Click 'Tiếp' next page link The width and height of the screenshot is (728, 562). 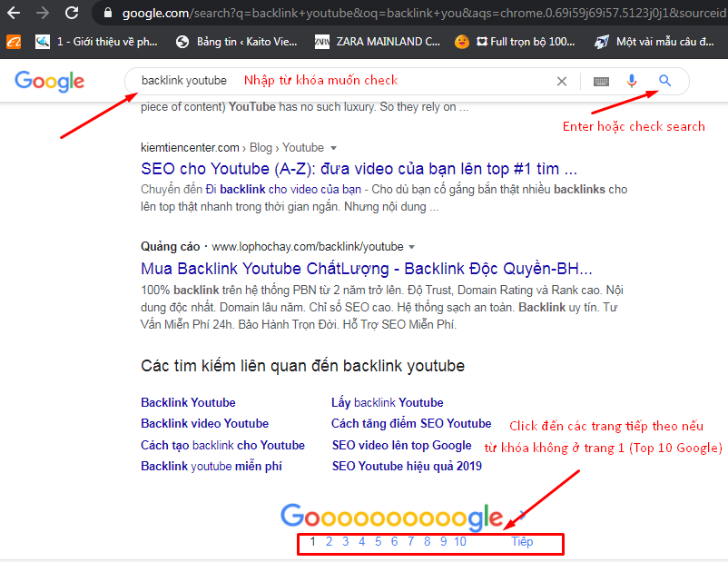(522, 541)
